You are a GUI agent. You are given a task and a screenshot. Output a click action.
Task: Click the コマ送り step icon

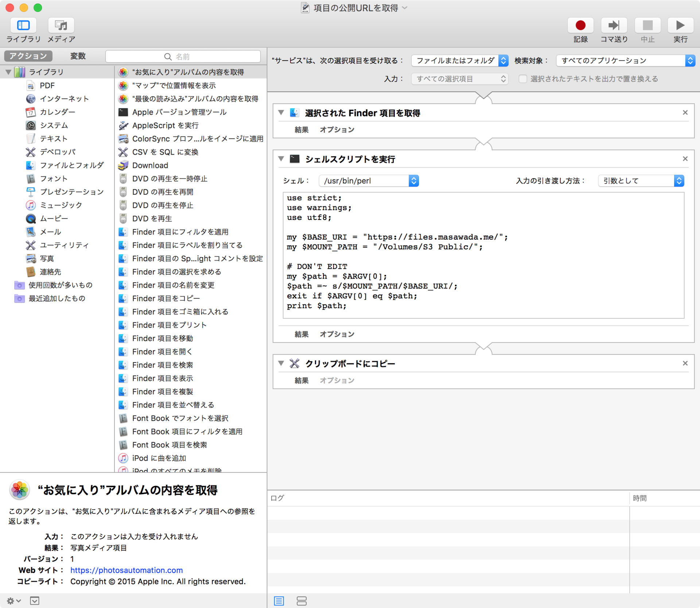614,25
